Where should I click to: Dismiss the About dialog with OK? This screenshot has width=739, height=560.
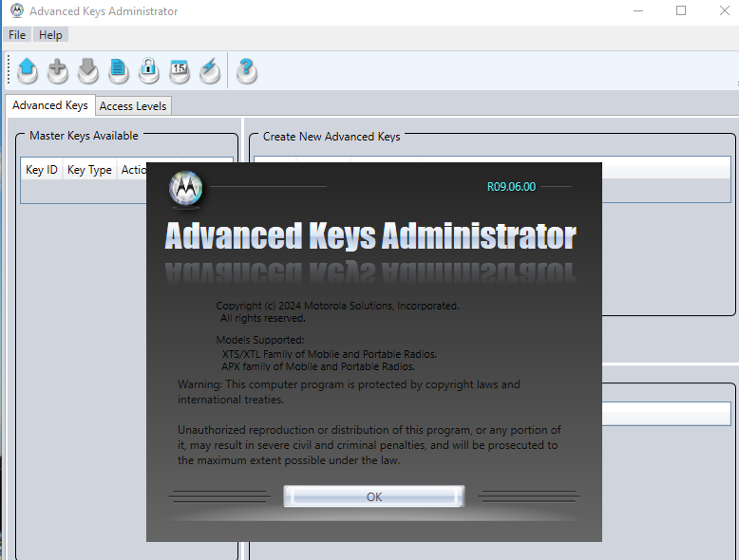pos(373,496)
